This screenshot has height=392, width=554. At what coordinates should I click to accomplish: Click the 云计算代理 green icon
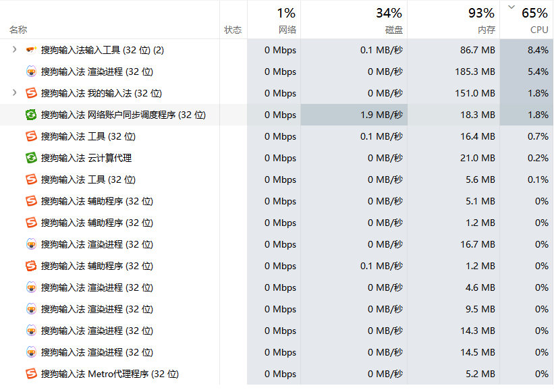tap(31, 158)
